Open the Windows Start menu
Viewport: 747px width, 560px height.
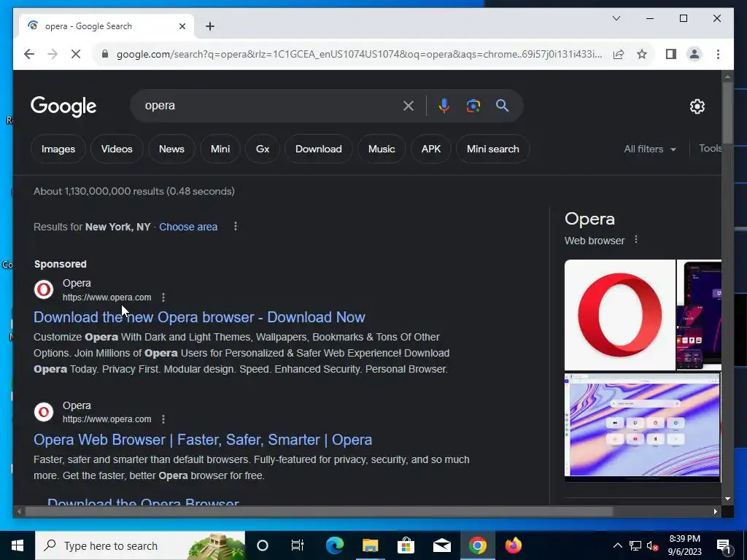click(18, 545)
